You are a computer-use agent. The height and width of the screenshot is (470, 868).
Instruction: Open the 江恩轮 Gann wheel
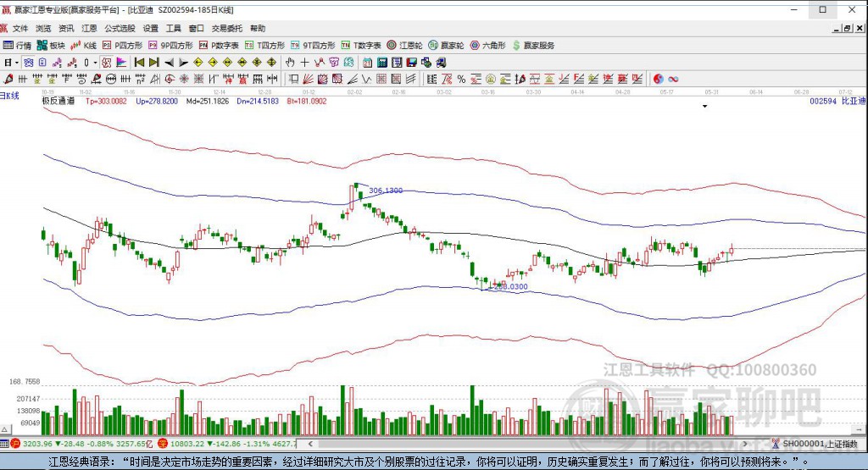(404, 46)
